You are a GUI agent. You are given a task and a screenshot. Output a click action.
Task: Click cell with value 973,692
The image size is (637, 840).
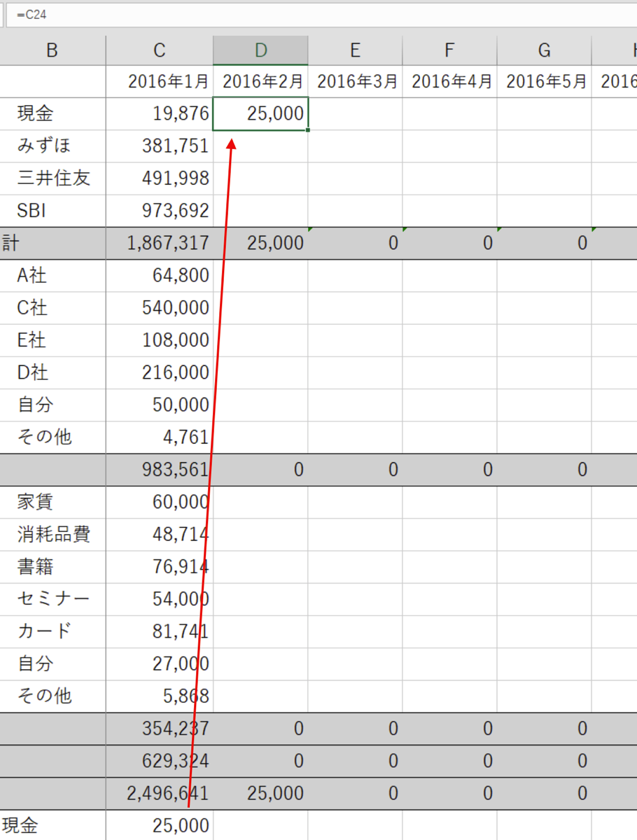(160, 210)
